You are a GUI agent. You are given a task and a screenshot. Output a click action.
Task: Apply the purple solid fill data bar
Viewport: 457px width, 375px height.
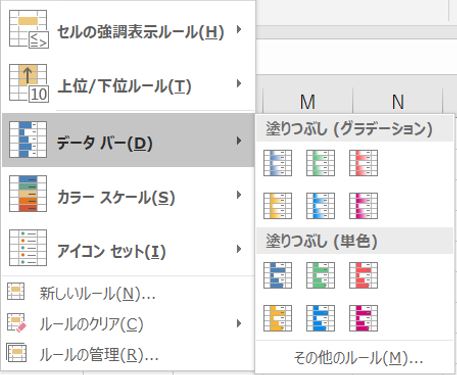(363, 318)
